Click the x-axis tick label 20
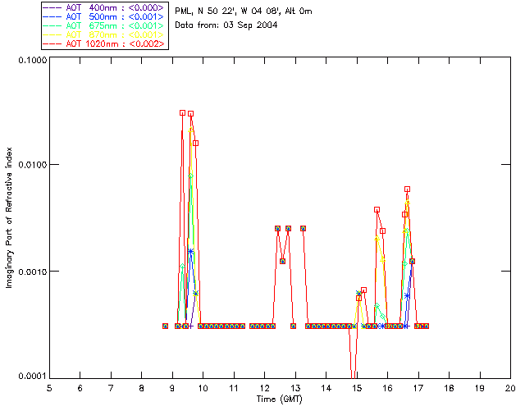The width and height of the screenshot is (525, 420). (x=510, y=388)
